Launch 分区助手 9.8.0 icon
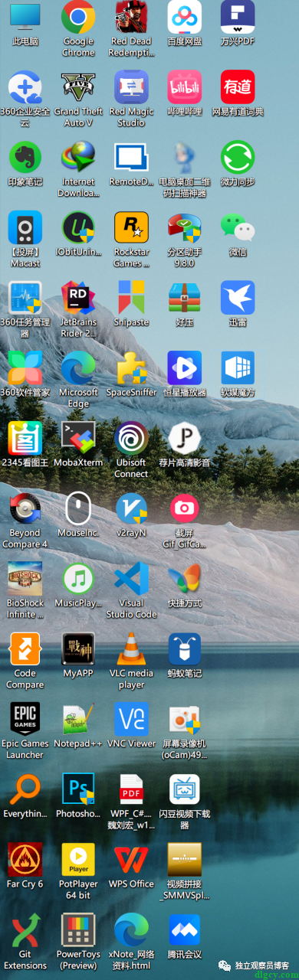 tap(185, 227)
